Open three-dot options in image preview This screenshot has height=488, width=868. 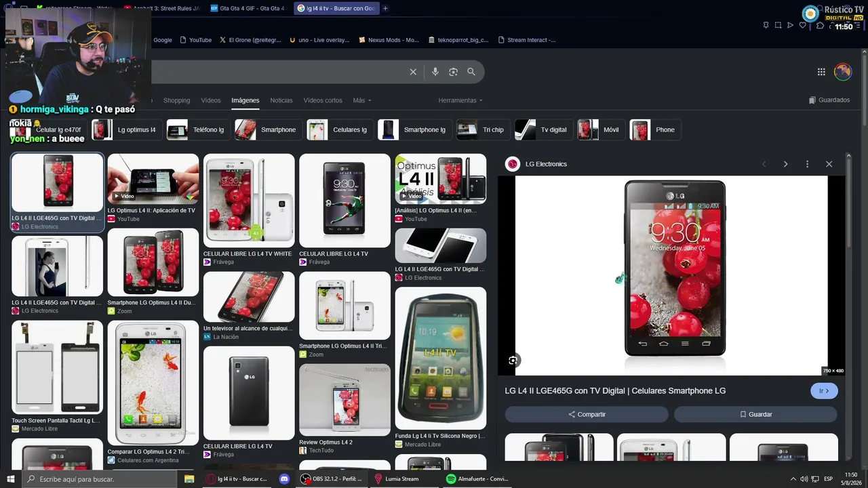click(807, 164)
